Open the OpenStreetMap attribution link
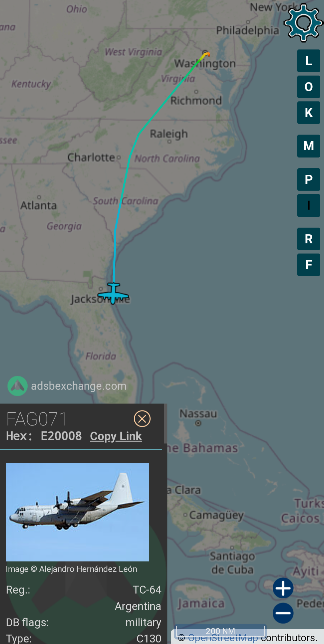Screen dimensions: 324x644 [x=223, y=638]
